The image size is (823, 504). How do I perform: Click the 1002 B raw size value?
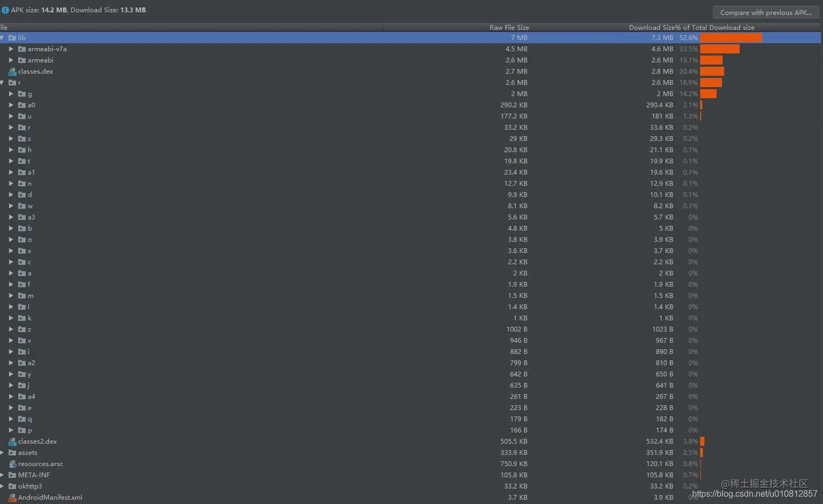point(517,329)
